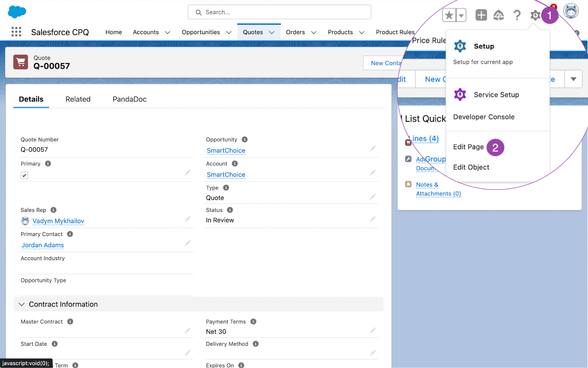
Task: Click the Salesforce cloud logo
Action: pyautogui.click(x=17, y=11)
